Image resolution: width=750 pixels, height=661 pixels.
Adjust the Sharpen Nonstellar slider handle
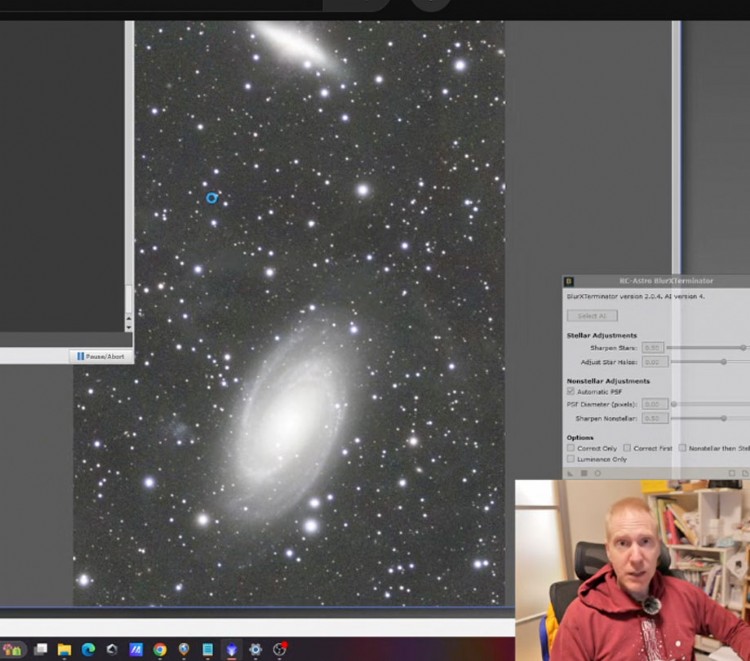[724, 419]
